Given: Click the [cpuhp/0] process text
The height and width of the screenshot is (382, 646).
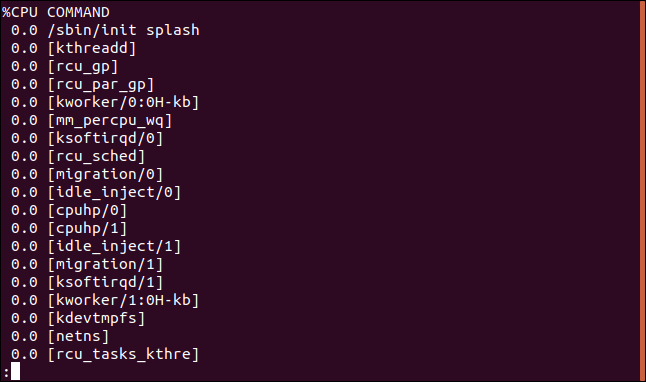Looking at the screenshot, I should click(87, 211).
